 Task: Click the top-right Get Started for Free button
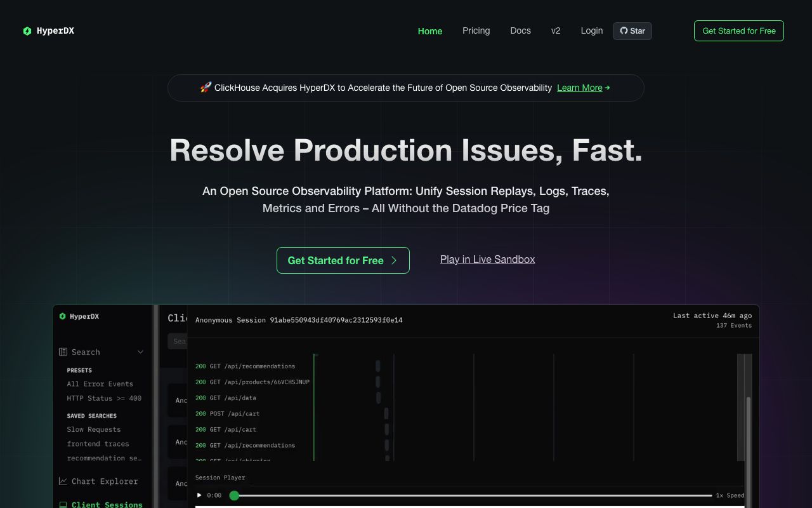pyautogui.click(x=739, y=30)
